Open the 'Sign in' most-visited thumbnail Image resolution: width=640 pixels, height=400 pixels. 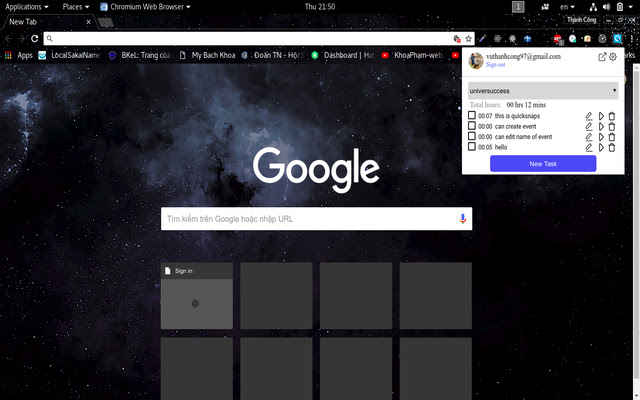197,296
